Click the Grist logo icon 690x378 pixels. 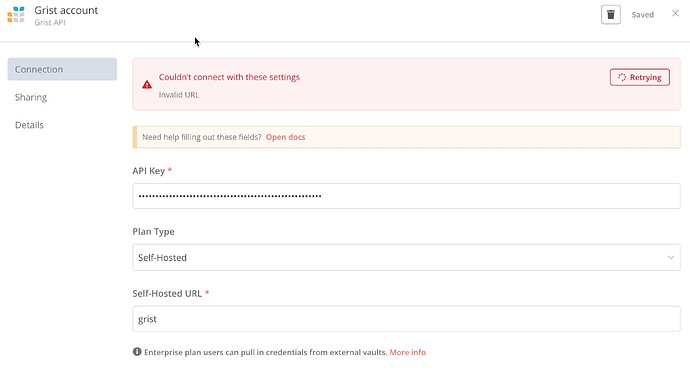pyautogui.click(x=16, y=15)
